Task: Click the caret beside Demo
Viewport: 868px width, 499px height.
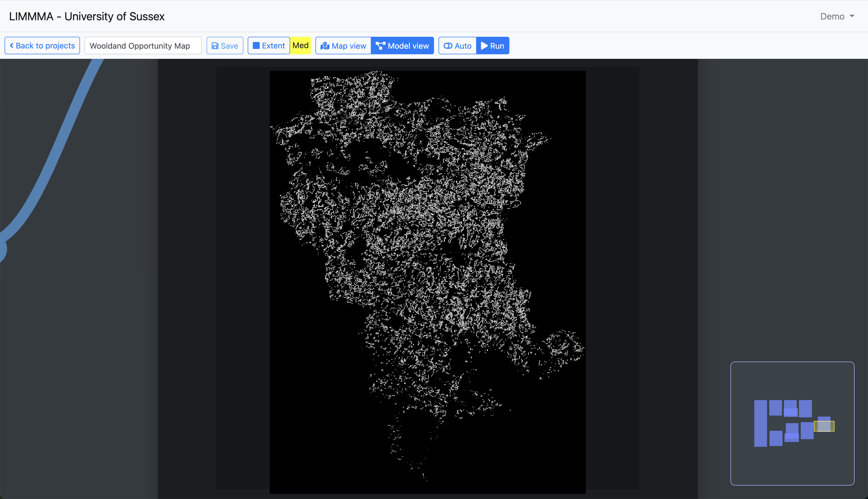Action: (852, 16)
